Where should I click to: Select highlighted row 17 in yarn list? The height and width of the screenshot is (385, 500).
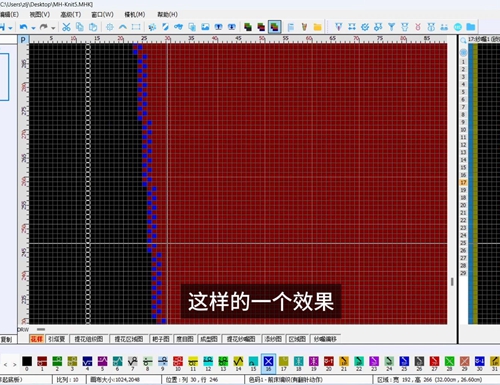pyautogui.click(x=463, y=182)
